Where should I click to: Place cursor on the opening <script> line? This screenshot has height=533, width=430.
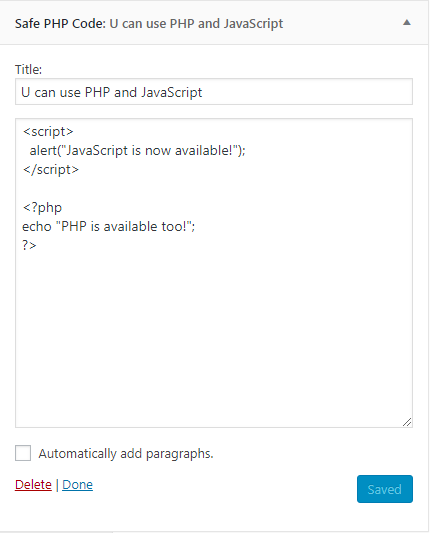[48, 132]
